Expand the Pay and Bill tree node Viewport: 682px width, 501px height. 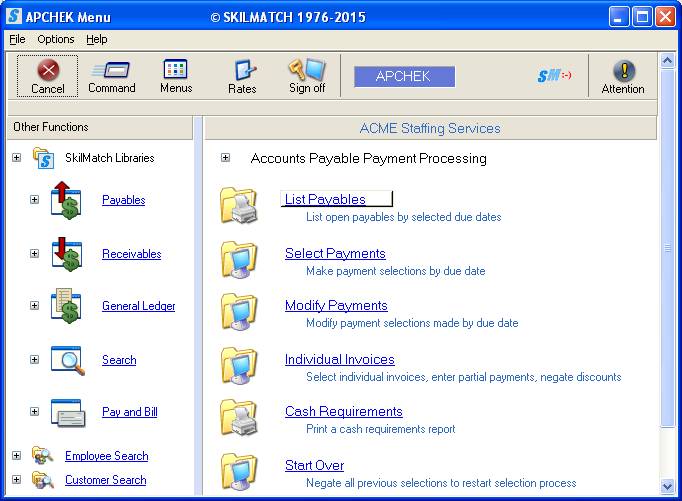point(34,411)
